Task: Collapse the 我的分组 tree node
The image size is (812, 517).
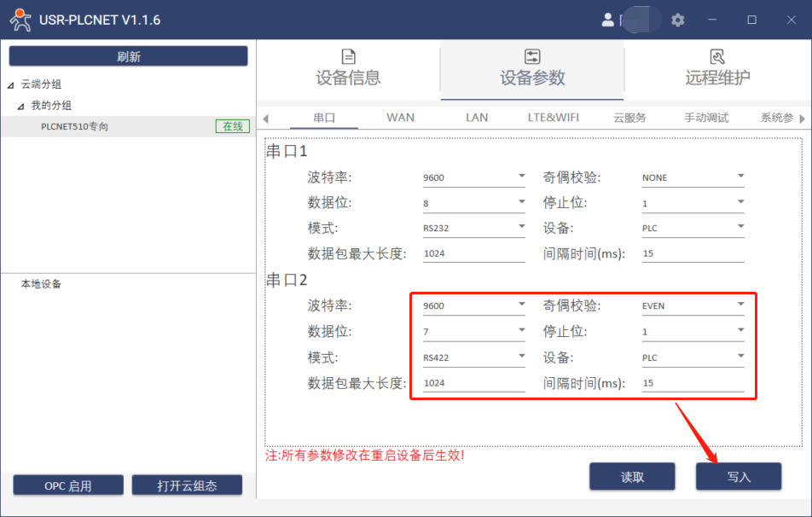Action: (21, 107)
